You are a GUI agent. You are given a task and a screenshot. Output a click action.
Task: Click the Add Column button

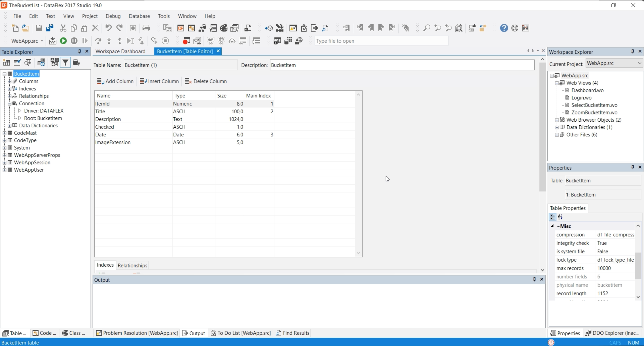click(x=115, y=81)
